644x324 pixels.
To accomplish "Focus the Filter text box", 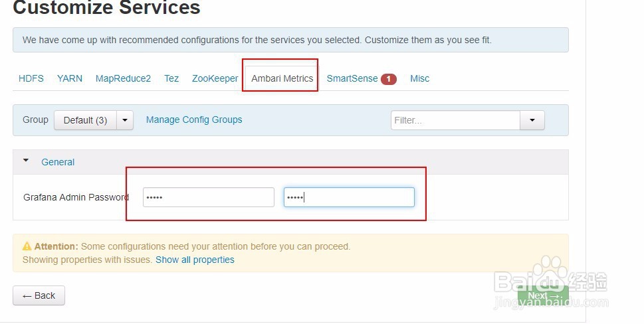I will 455,120.
